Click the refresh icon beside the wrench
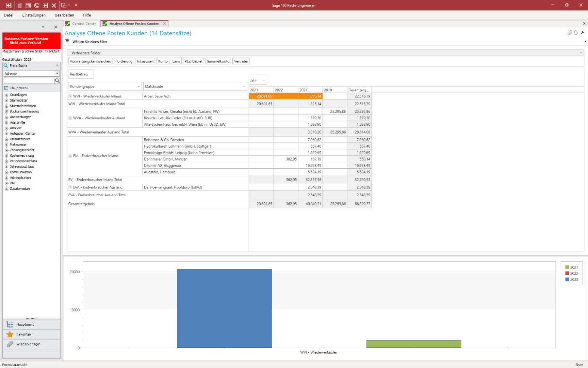 click(576, 33)
